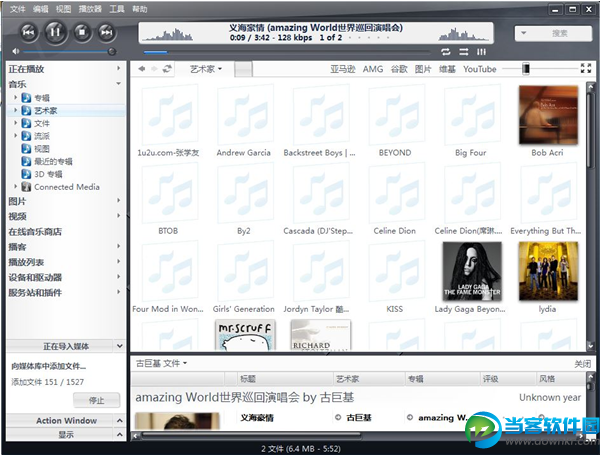Image resolution: width=601 pixels, height=455 pixels.
Task: Open the 播放器 menu
Action: 90,9
